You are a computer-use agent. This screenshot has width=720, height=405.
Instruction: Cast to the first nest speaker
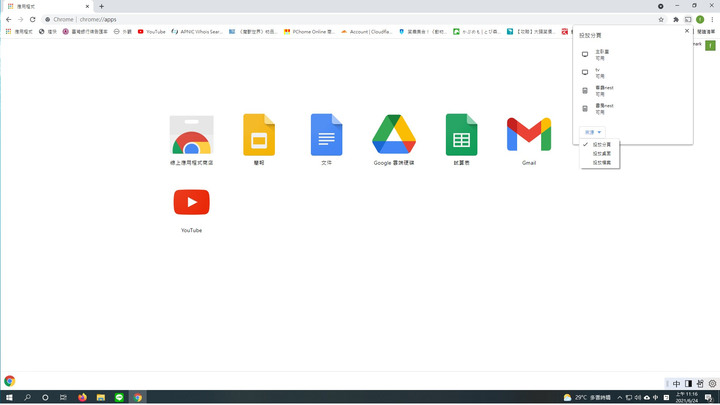pos(633,90)
